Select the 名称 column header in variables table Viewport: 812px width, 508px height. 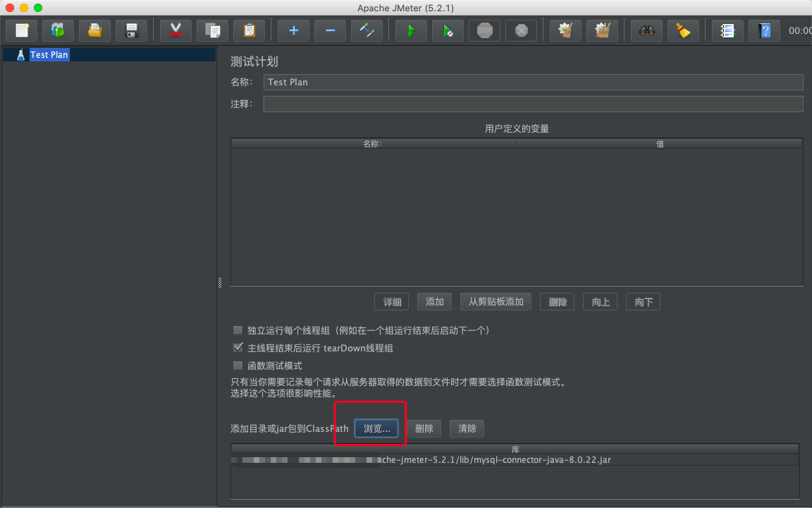(374, 144)
